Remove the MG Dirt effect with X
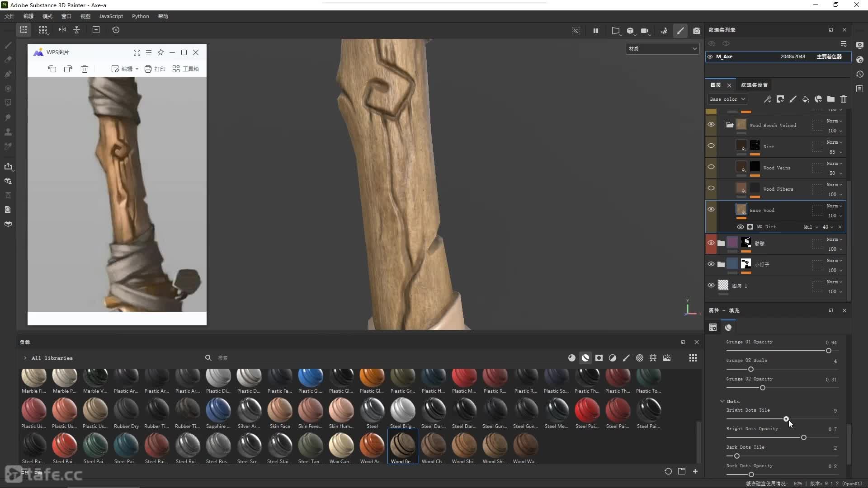 840,227
